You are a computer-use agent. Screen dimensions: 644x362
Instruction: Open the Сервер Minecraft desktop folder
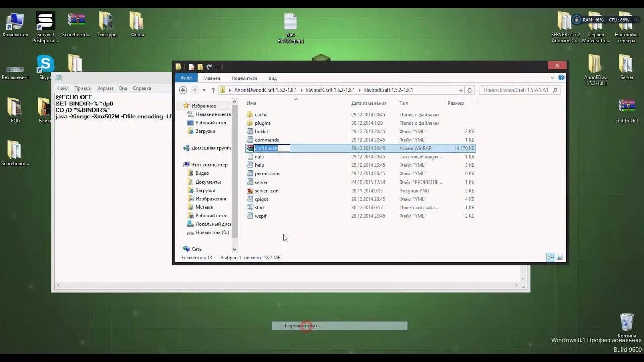pyautogui.click(x=596, y=27)
